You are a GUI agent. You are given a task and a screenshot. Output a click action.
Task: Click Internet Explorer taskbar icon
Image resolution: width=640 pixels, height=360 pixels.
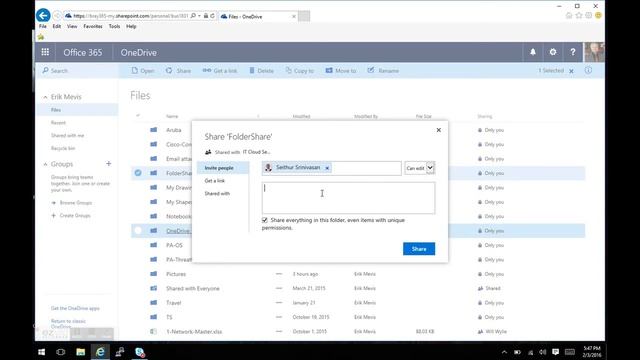(100, 352)
